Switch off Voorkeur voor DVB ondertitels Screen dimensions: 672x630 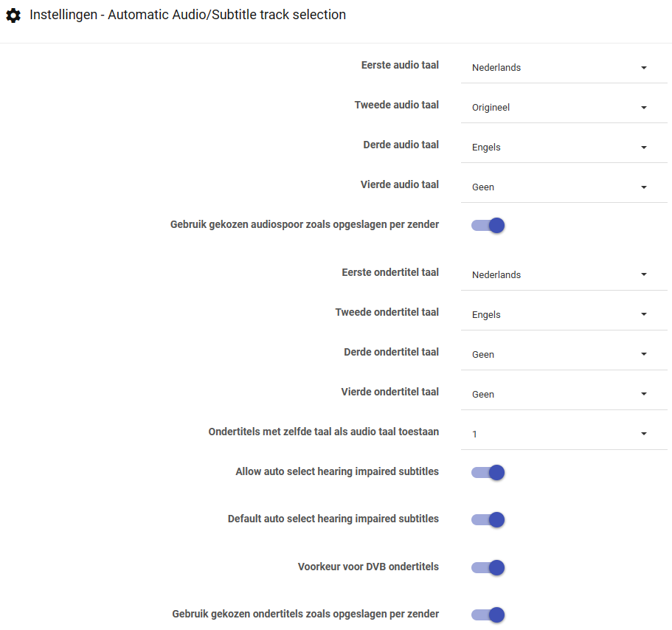[488, 568]
